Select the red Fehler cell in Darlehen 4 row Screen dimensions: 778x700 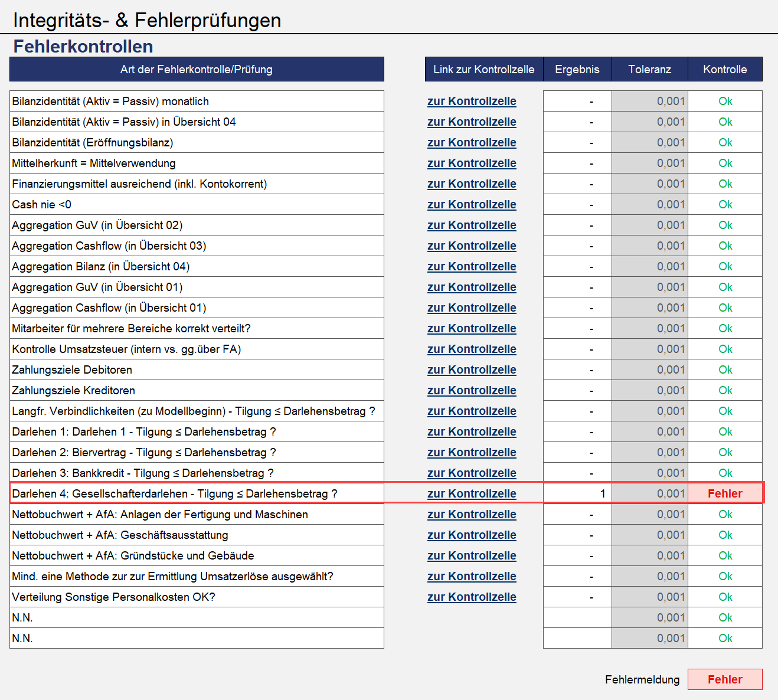[x=725, y=493]
